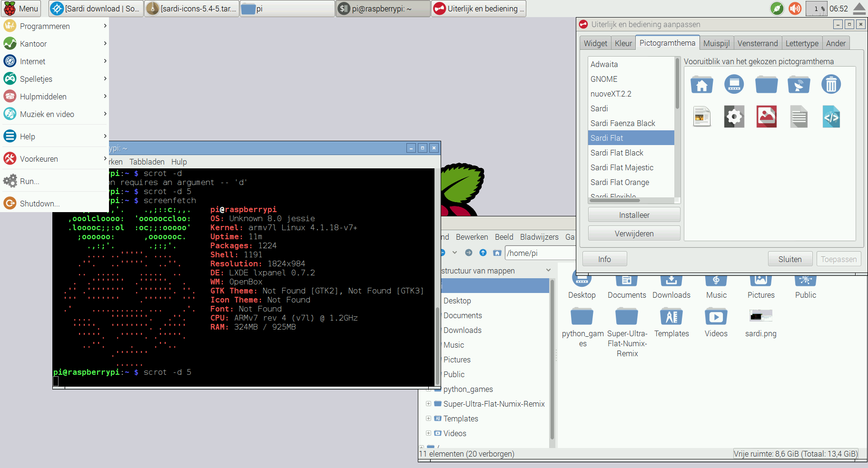Screen dimensions: 868x468
Task: Open Beeld menu in file manager
Action: pyautogui.click(x=504, y=237)
